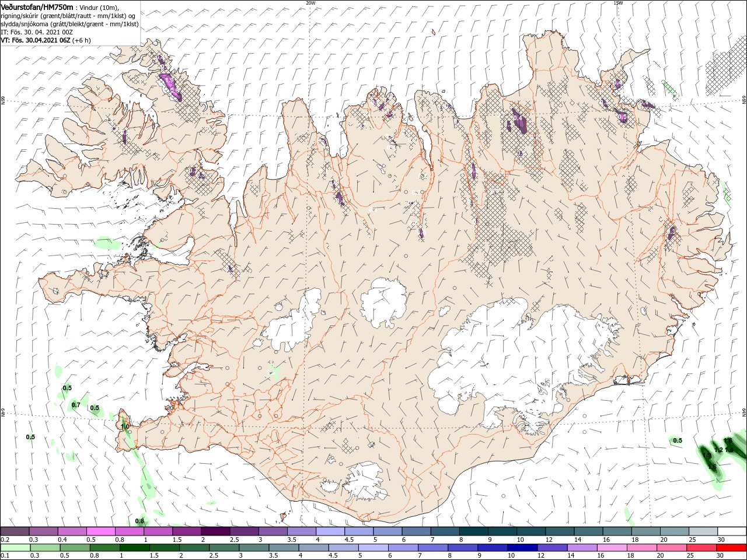Select the 0.3 swatch in the purple snow legend
This screenshot has height=560, width=747.
pyautogui.click(x=43, y=531)
